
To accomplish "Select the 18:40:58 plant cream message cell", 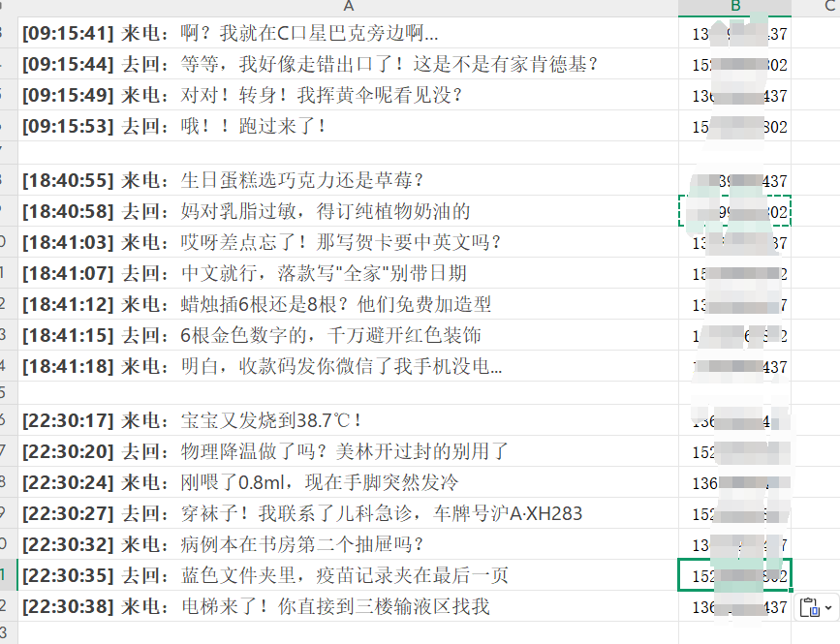I will tap(348, 211).
